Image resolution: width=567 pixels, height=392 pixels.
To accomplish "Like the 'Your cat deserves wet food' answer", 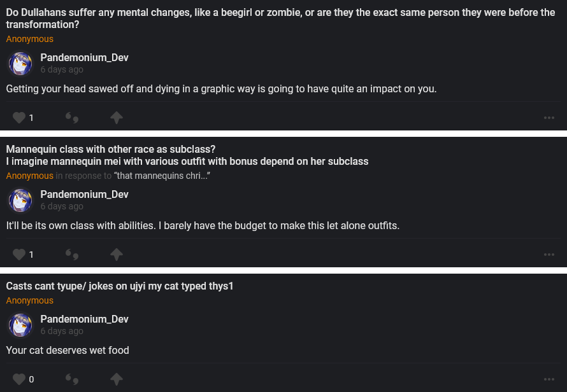I will tap(19, 379).
